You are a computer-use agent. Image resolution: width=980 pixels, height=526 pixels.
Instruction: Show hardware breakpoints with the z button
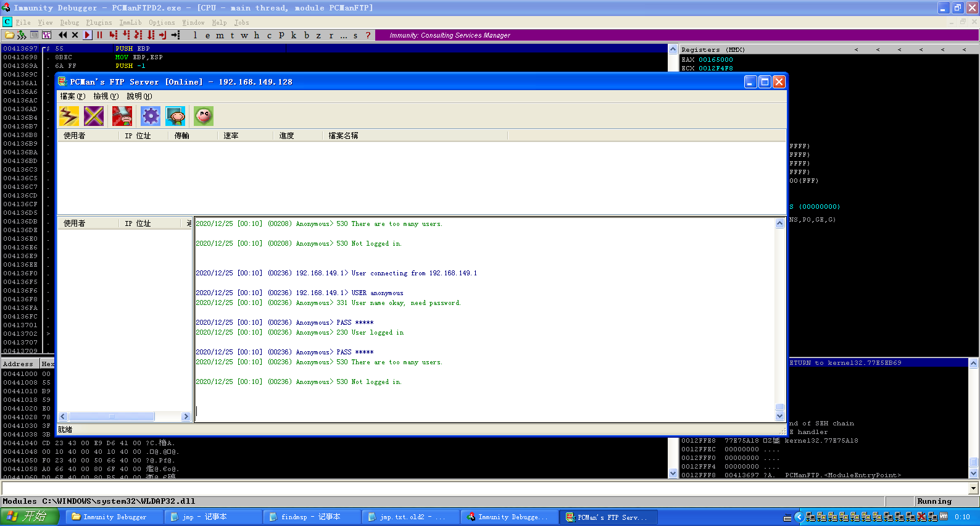click(x=318, y=35)
